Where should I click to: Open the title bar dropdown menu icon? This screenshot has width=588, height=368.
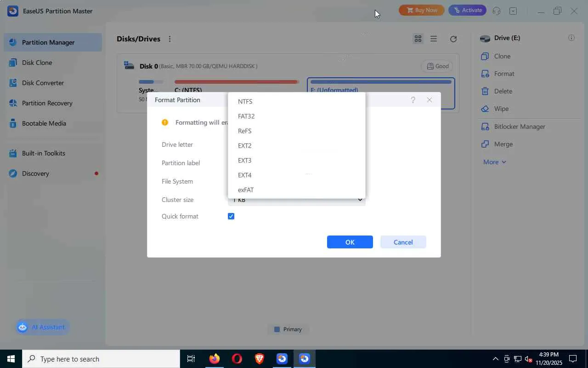point(513,11)
